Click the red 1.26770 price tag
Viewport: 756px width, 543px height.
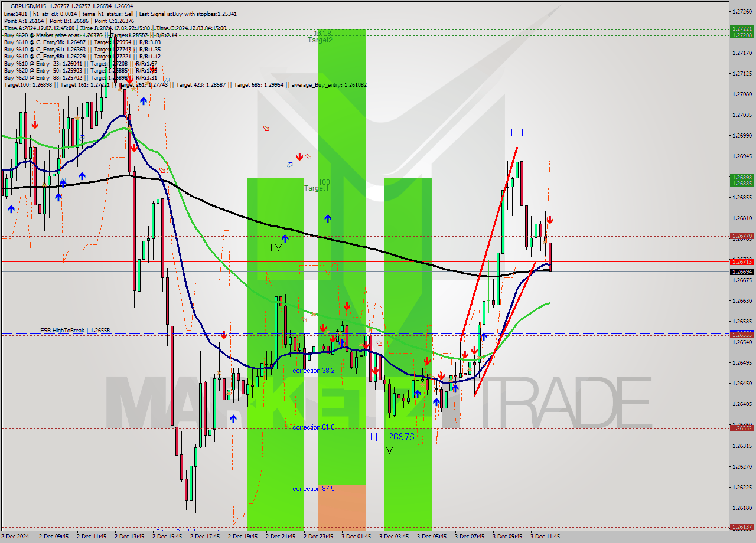point(741,236)
